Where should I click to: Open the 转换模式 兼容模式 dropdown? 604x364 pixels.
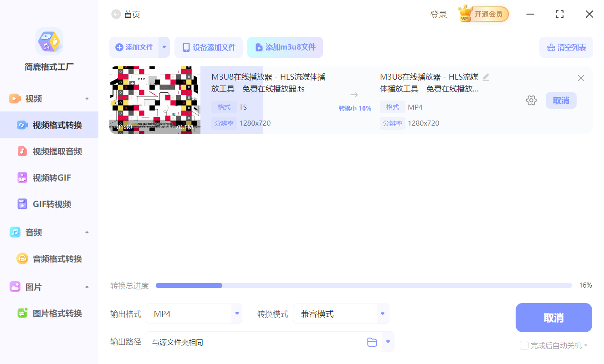pyautogui.click(x=341, y=314)
